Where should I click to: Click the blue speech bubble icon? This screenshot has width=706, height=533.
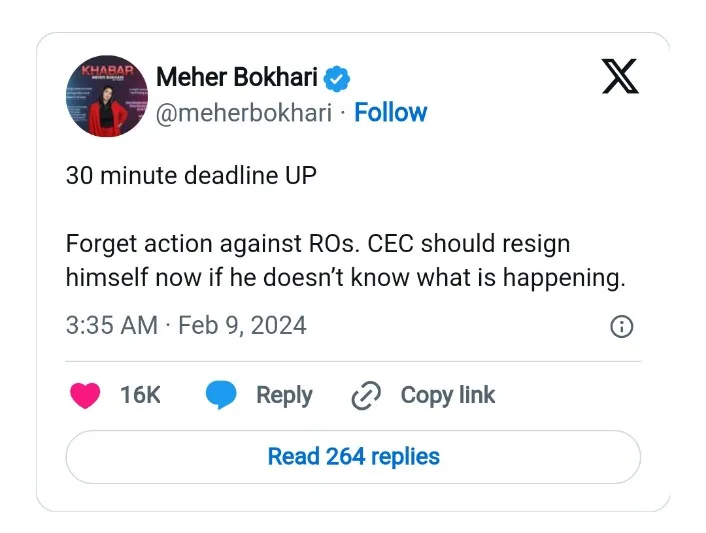[221, 395]
